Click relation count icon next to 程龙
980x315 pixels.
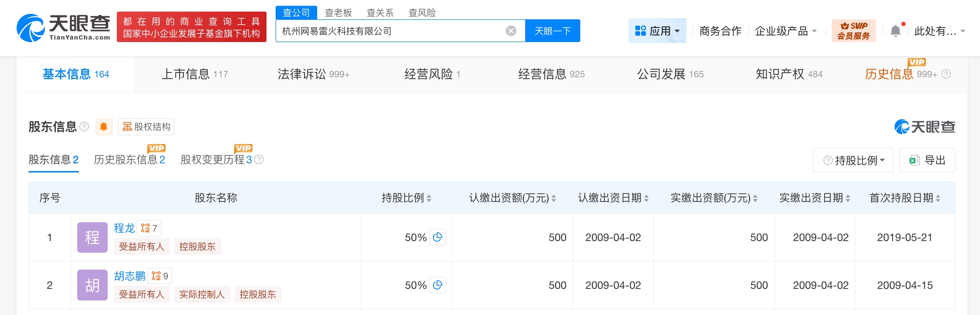(x=149, y=228)
